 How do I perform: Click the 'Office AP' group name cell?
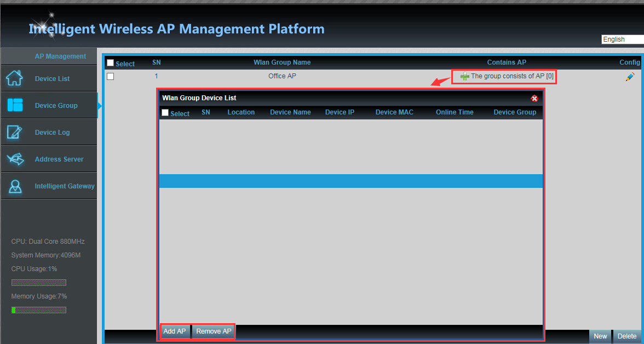(x=282, y=76)
